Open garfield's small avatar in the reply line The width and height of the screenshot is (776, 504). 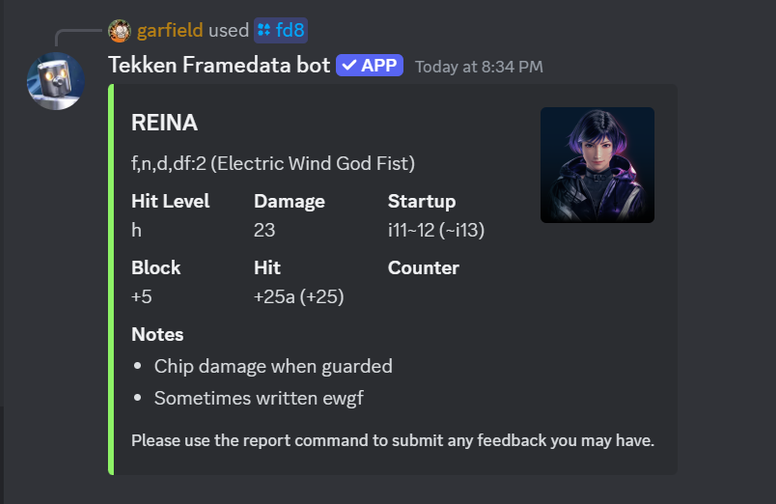(119, 31)
